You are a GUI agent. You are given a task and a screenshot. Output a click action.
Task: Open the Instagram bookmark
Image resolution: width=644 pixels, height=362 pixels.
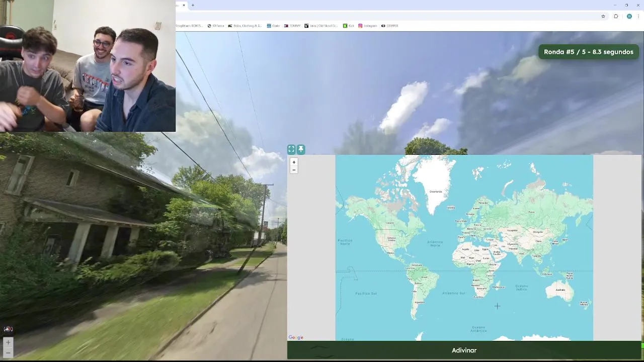[368, 26]
